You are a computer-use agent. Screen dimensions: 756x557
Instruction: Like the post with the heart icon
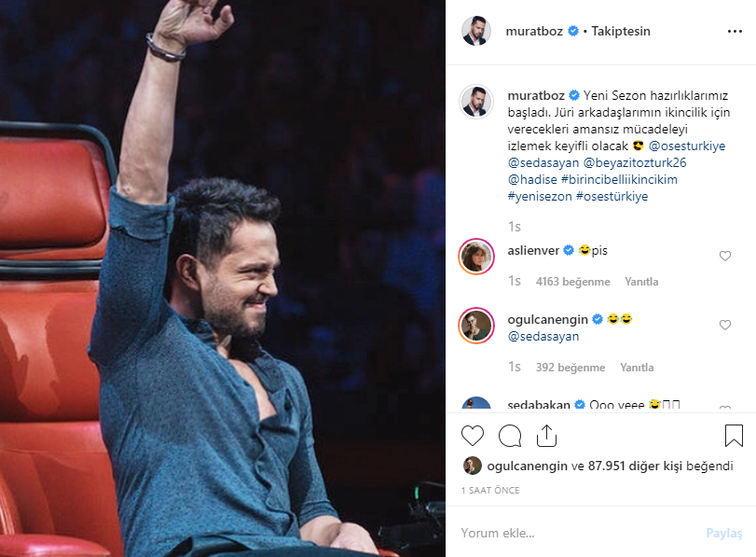click(472, 436)
